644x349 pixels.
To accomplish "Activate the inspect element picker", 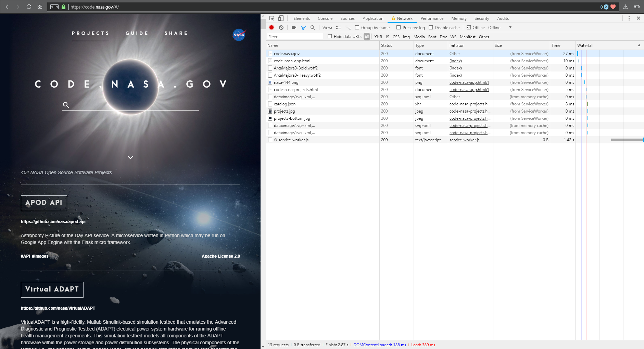I will (272, 18).
